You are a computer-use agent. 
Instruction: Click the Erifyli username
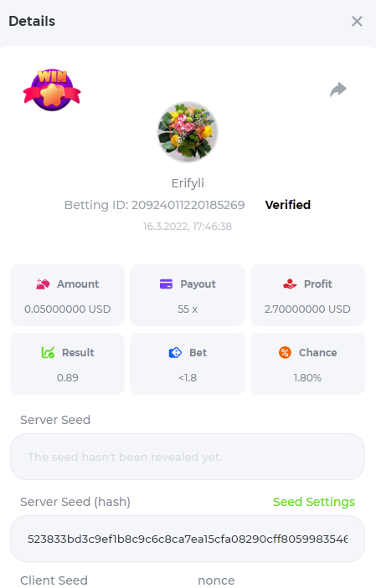pos(188,183)
